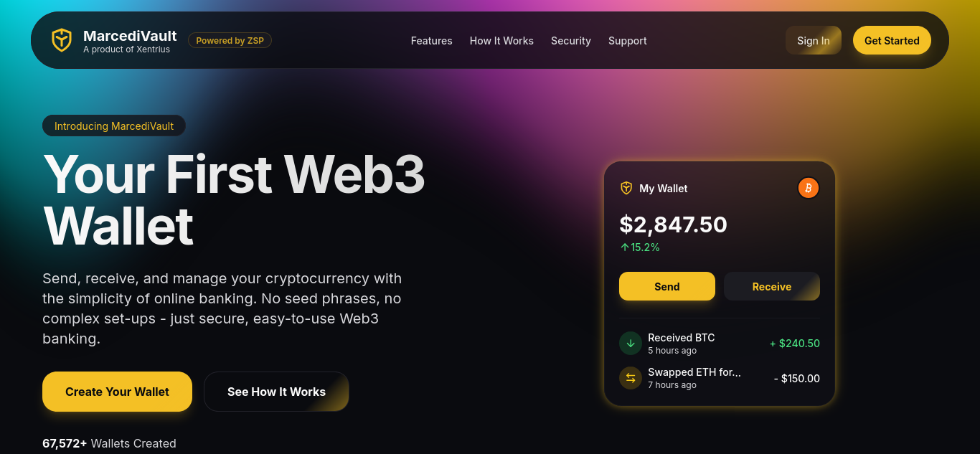This screenshot has width=980, height=454.
Task: Click the Powered by ZSP badge
Action: (x=230, y=40)
